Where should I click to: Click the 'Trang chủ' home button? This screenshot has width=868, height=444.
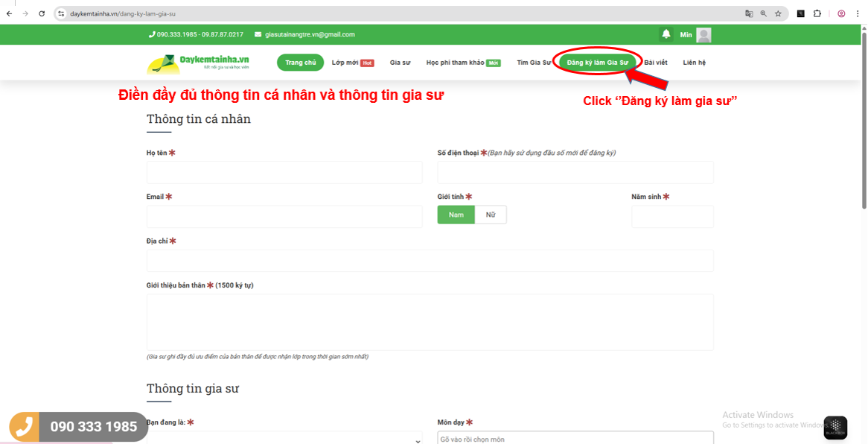(x=300, y=63)
